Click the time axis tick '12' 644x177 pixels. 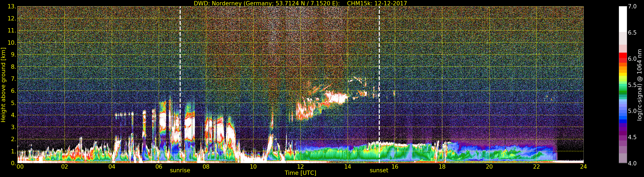pos(300,167)
